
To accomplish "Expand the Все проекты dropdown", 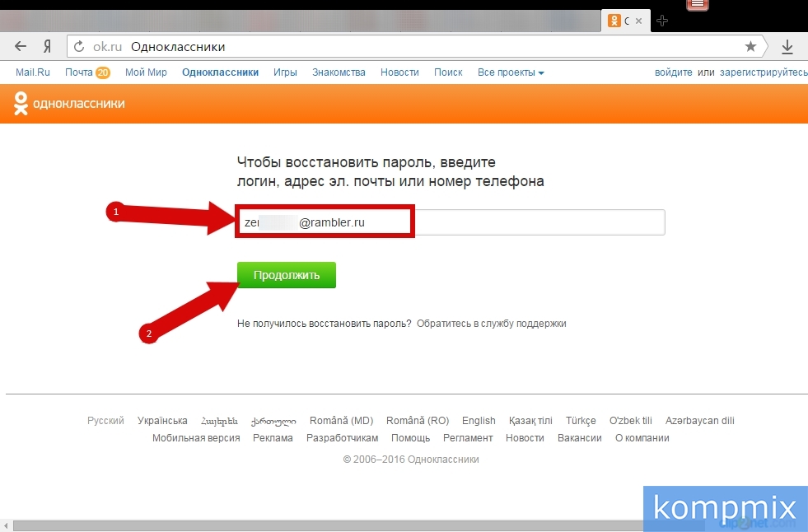I will 511,72.
